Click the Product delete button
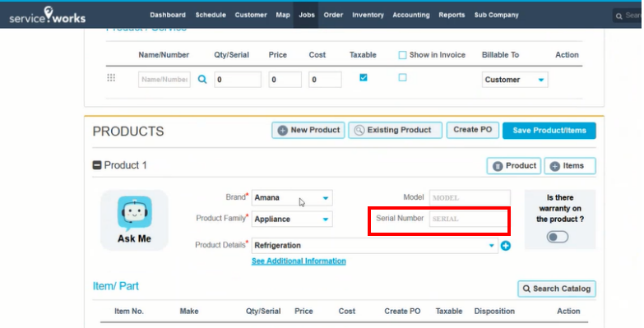Screen dimensions: 644x328 (x=514, y=166)
